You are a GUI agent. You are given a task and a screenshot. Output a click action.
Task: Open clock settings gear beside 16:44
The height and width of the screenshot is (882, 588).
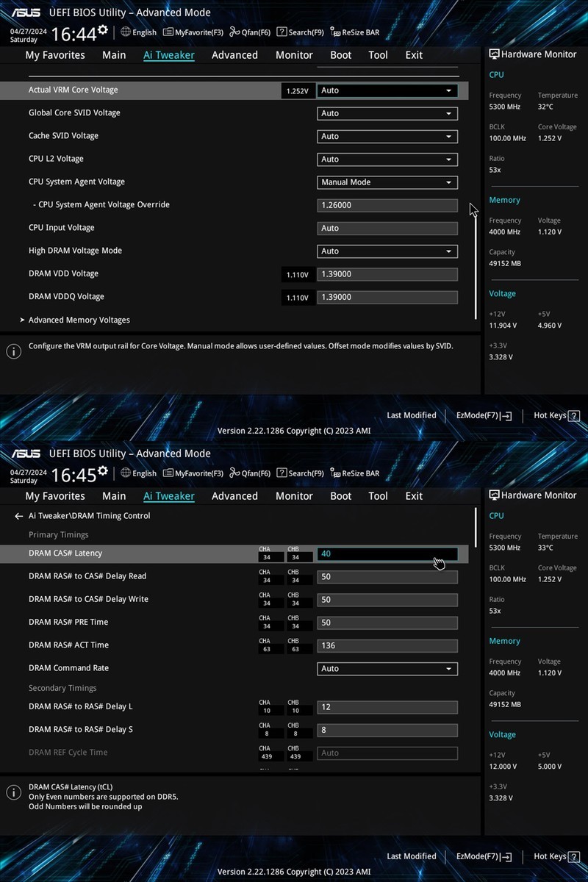(x=103, y=30)
